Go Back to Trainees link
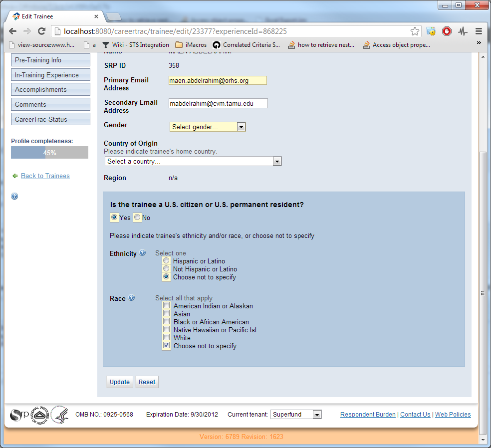 45,176
